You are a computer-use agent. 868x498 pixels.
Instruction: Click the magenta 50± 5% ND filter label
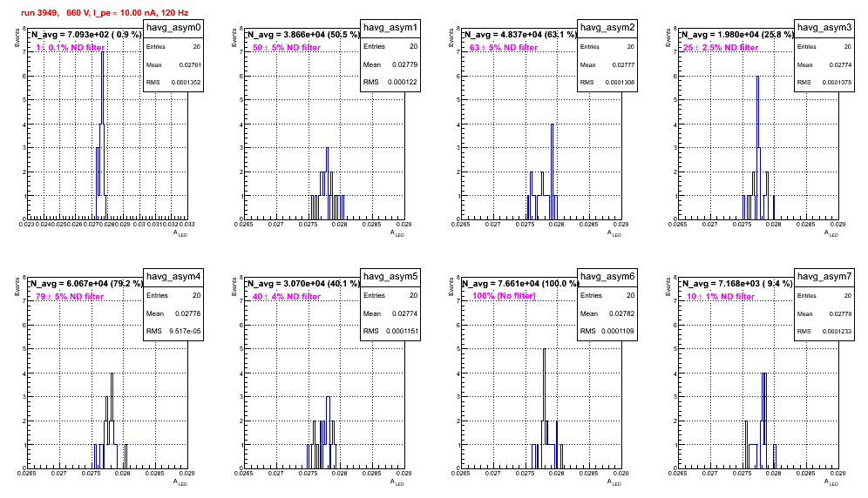[x=287, y=48]
